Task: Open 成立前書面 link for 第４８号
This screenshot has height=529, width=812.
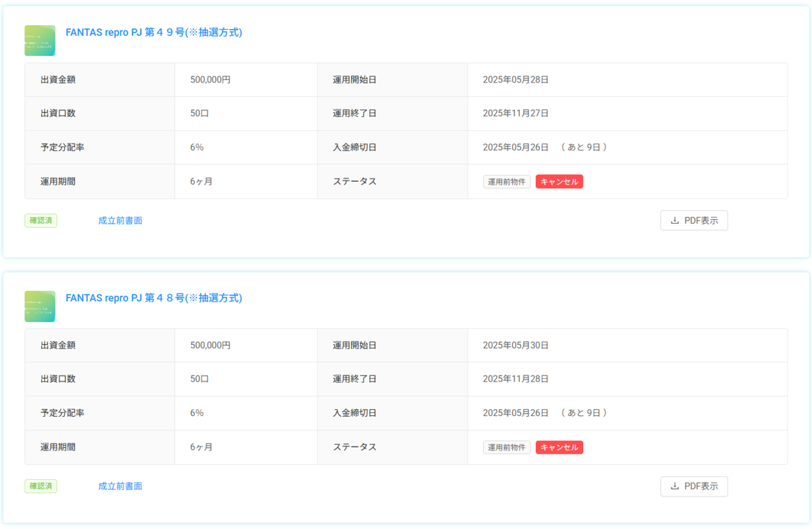Action: (120, 486)
